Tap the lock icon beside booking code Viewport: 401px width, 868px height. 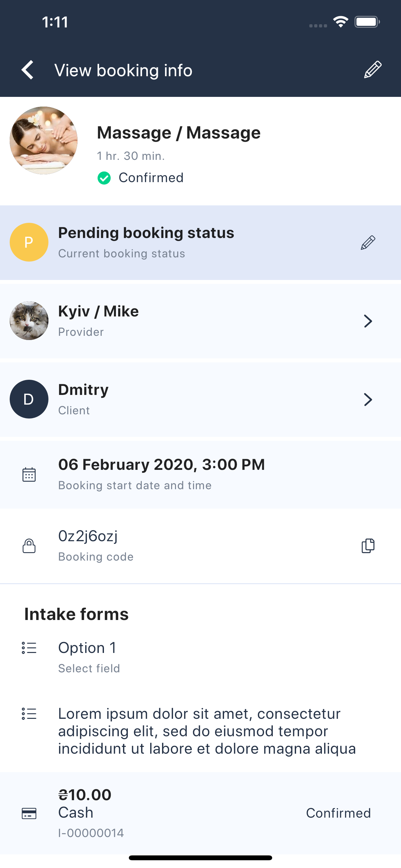29,546
